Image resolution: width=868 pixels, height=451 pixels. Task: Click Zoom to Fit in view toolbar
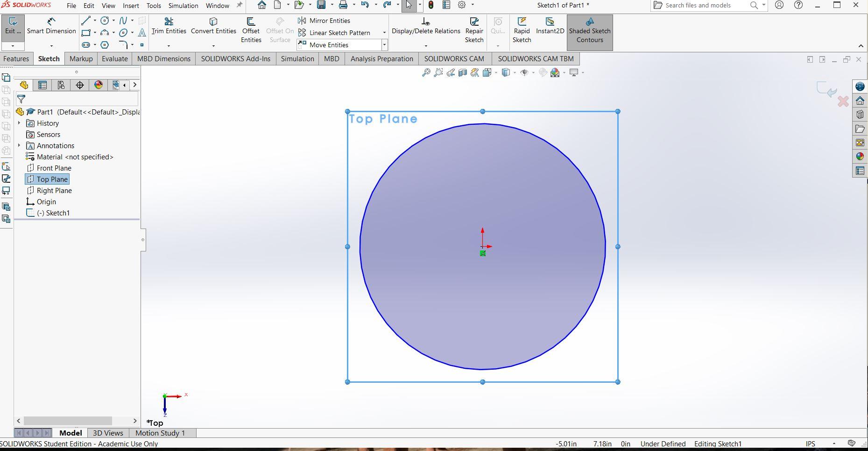(x=426, y=72)
